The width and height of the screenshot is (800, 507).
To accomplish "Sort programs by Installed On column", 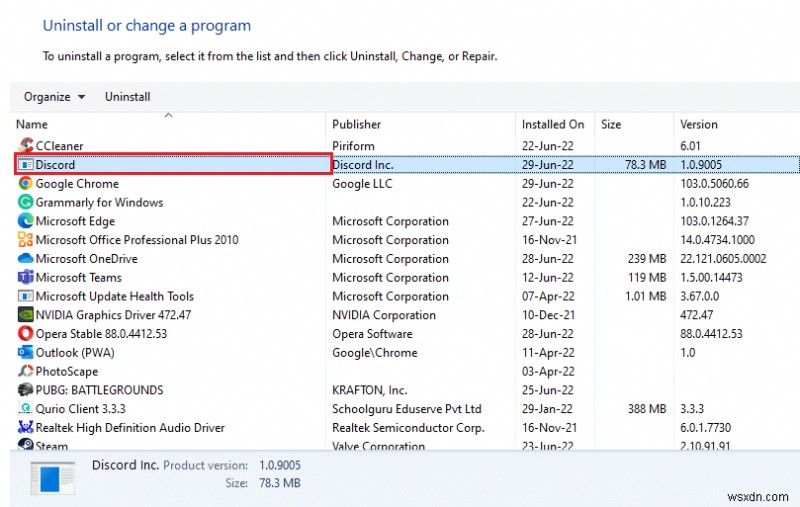I will [x=555, y=124].
